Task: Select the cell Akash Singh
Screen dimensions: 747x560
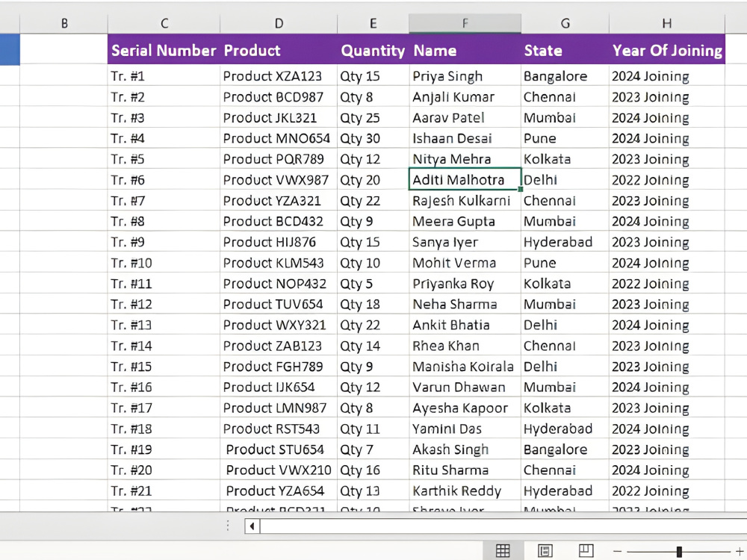Action: 465,449
